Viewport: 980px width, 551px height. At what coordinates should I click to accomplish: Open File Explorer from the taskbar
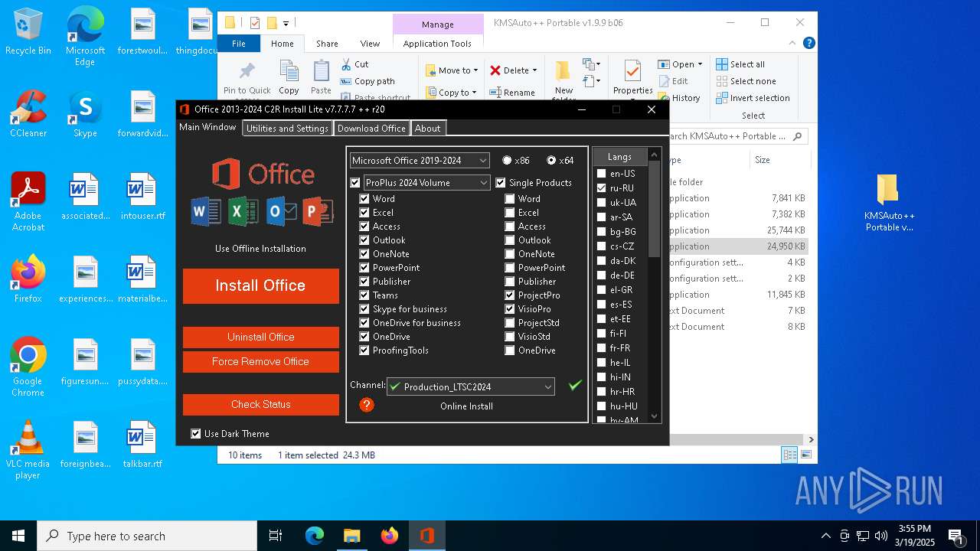tap(351, 536)
